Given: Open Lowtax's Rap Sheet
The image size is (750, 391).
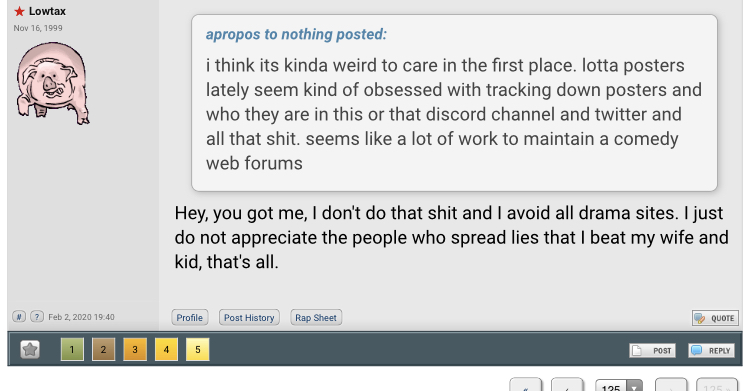Looking at the screenshot, I should [316, 317].
